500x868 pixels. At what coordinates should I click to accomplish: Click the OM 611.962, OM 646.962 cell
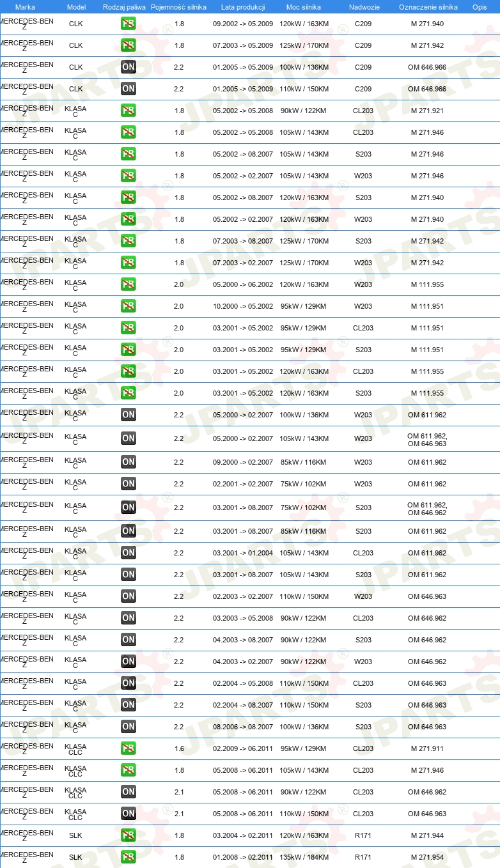[427, 508]
